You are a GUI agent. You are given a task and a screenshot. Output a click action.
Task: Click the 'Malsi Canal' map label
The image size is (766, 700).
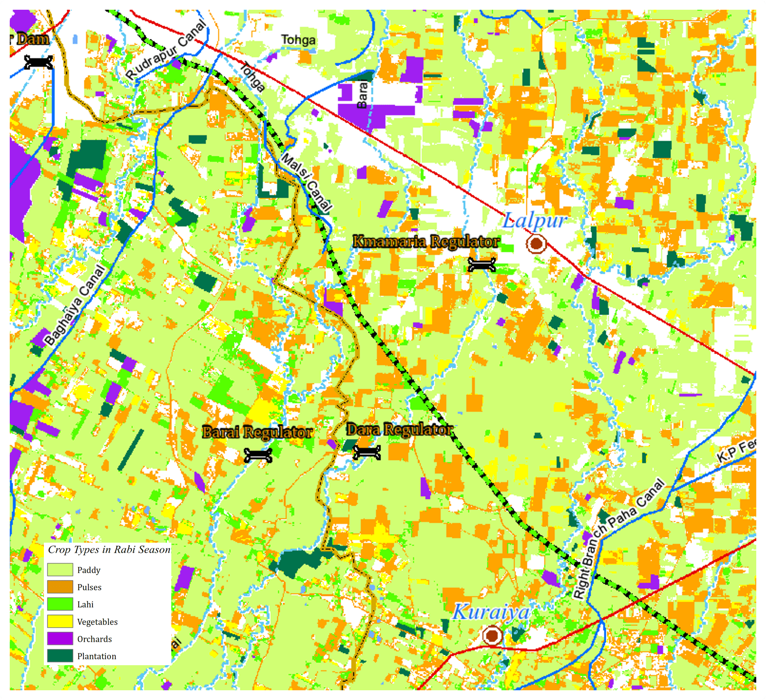click(306, 182)
